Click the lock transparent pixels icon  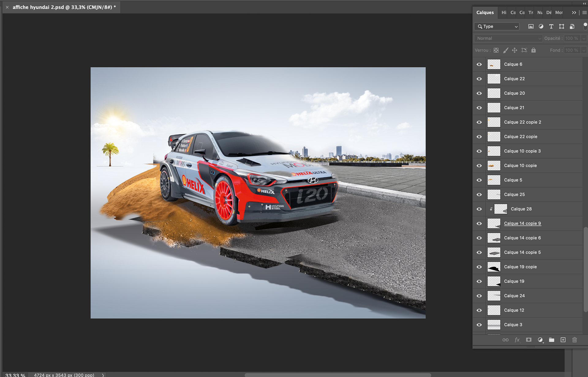click(496, 50)
